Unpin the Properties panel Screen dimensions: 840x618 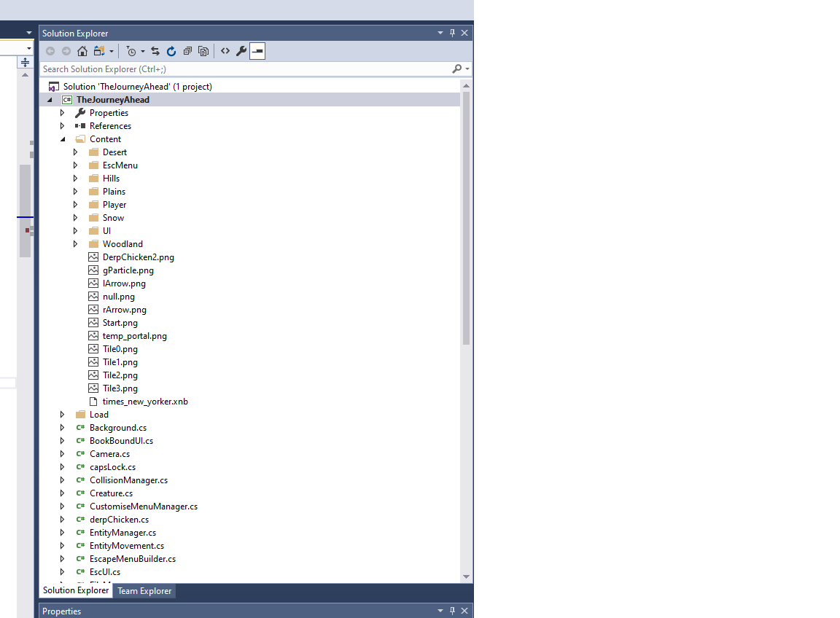coord(451,611)
